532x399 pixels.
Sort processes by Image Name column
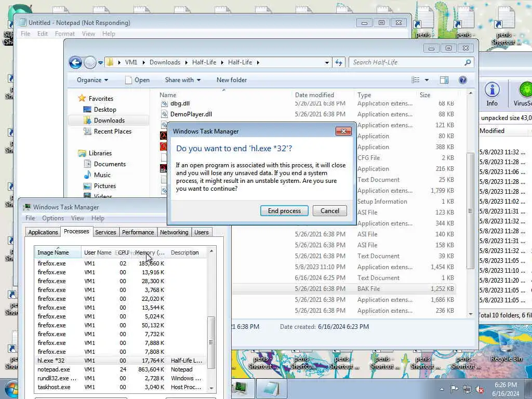58,252
